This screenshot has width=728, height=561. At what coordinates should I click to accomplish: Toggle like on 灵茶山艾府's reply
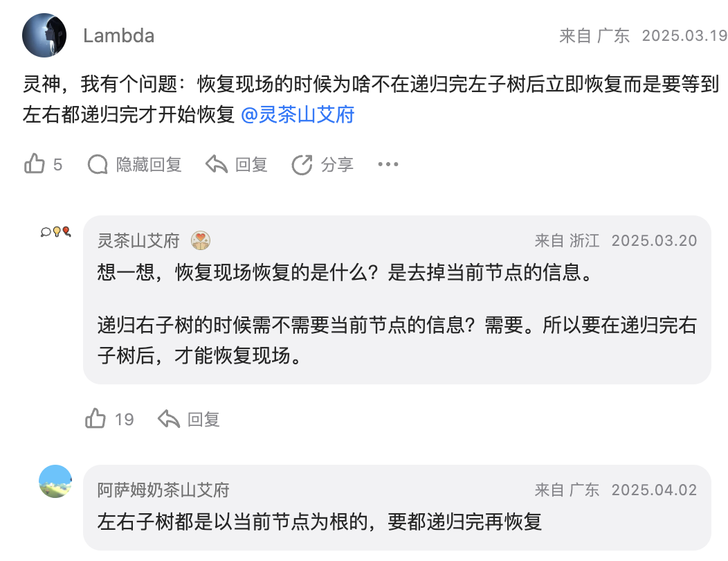[98, 418]
